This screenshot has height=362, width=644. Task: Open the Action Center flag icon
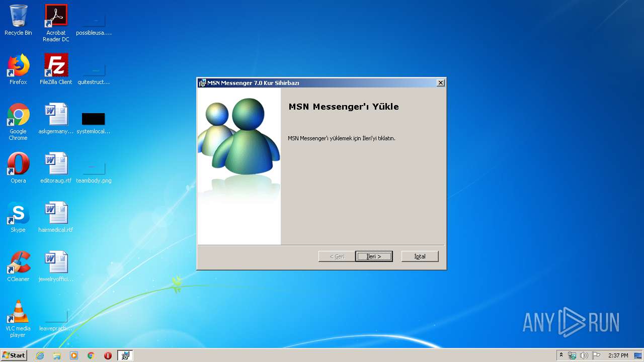click(596, 355)
